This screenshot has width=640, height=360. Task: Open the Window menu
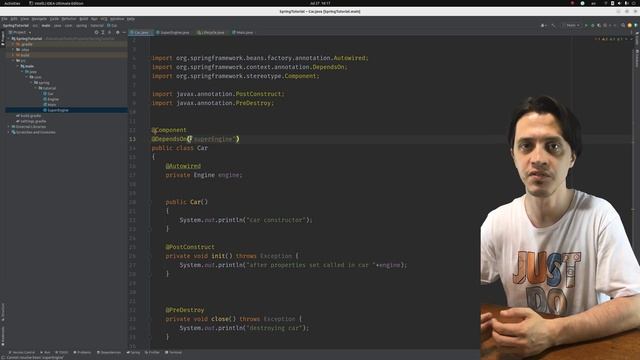tap(117, 19)
